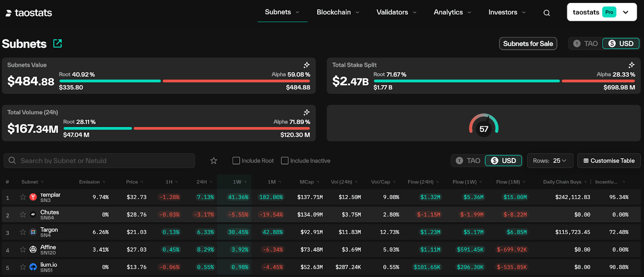644x277 pixels.
Task: Click sparkle icon on Total Stake Split card
Action: click(632, 65)
